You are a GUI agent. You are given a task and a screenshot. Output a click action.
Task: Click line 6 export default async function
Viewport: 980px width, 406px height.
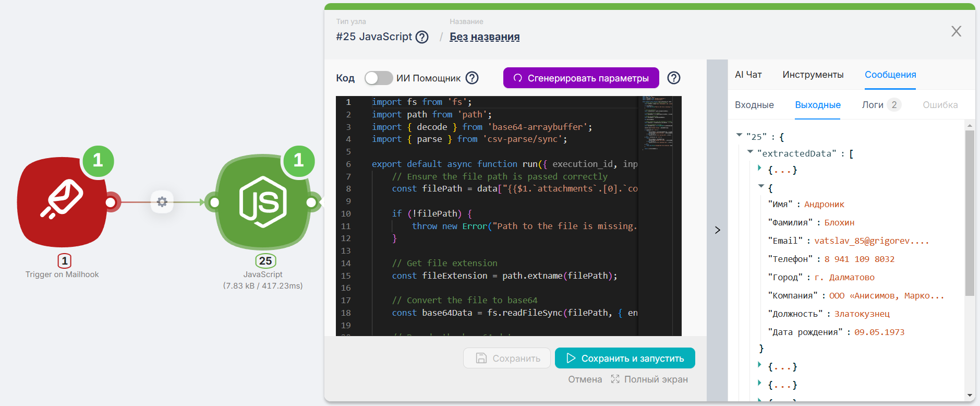[504, 164]
